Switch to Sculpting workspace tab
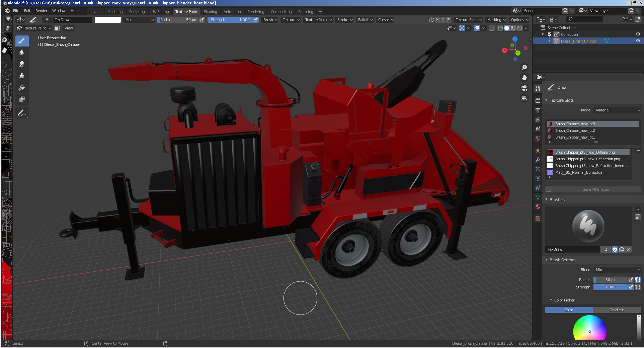 point(137,12)
